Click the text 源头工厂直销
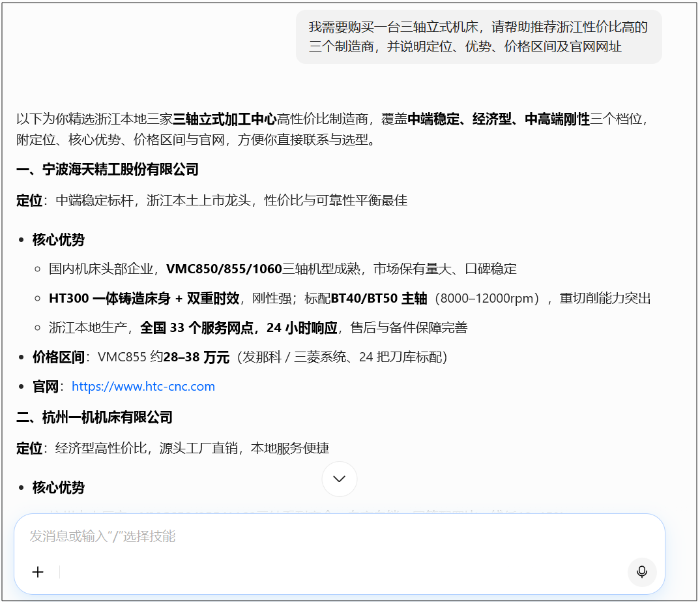Image resolution: width=700 pixels, height=602 pixels. (199, 448)
